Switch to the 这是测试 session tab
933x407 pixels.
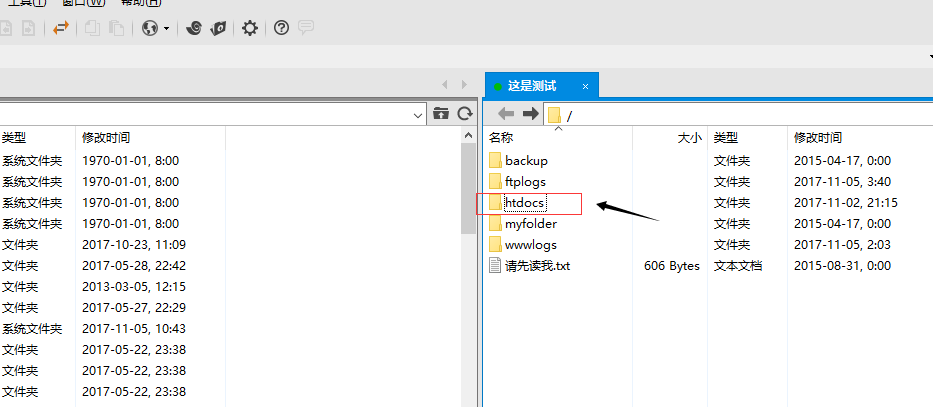[x=531, y=87]
